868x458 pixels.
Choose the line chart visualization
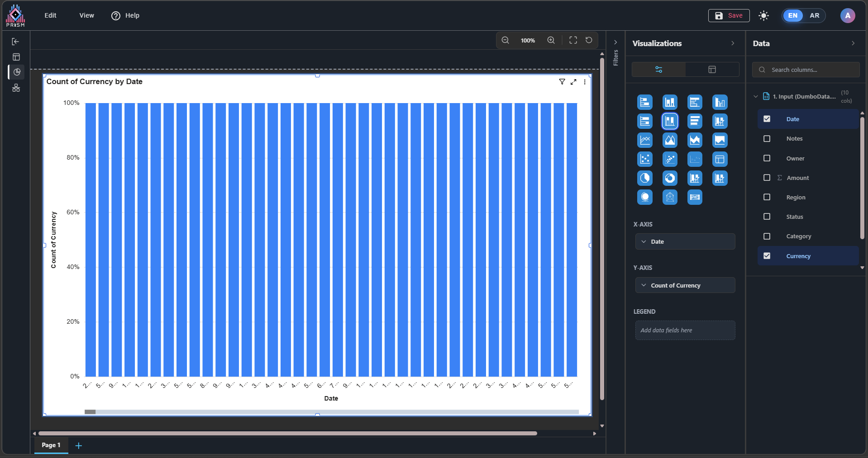pyautogui.click(x=645, y=140)
